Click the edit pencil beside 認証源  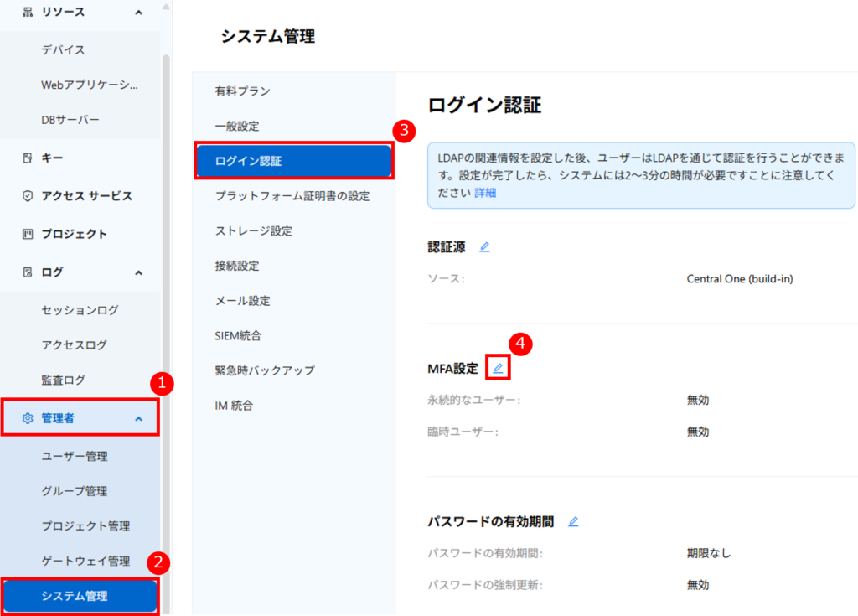click(x=484, y=247)
